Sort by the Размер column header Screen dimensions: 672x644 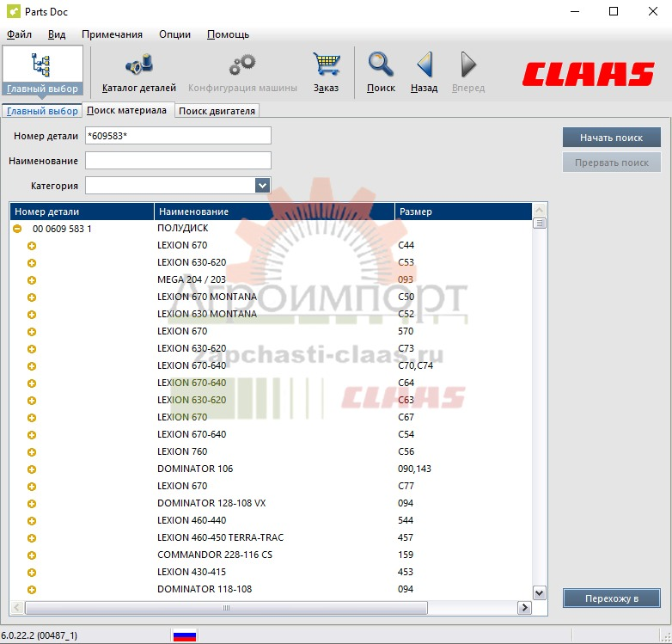pyautogui.click(x=463, y=212)
